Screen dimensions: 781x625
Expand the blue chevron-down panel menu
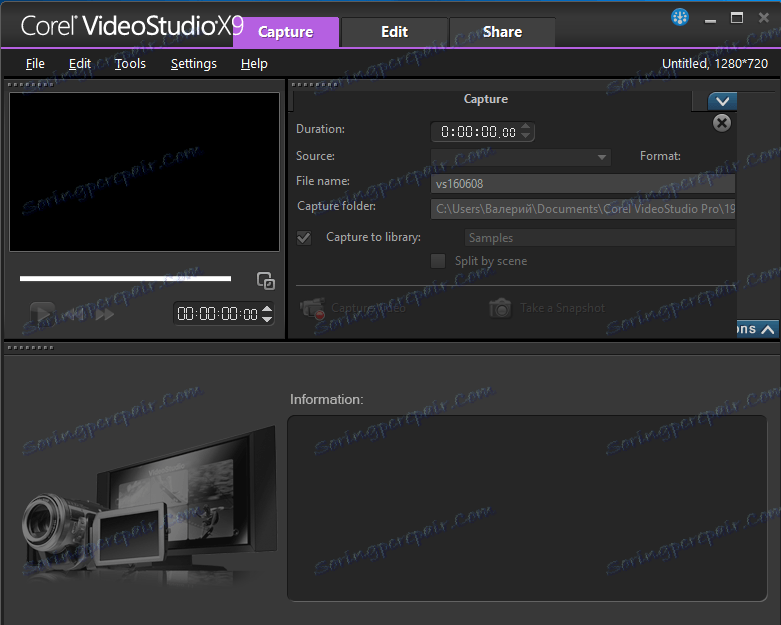coord(722,102)
